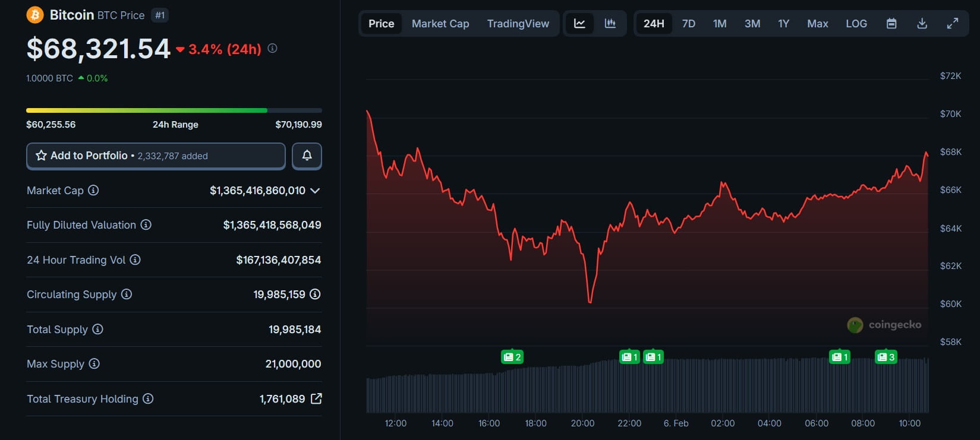Download the chart data
Screen dimensions: 980x440
[x=922, y=24]
